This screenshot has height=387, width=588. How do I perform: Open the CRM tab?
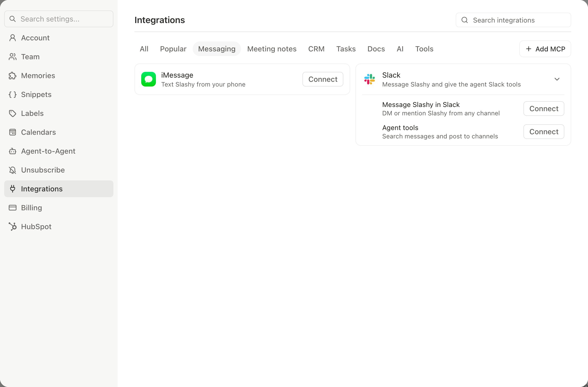pos(316,49)
